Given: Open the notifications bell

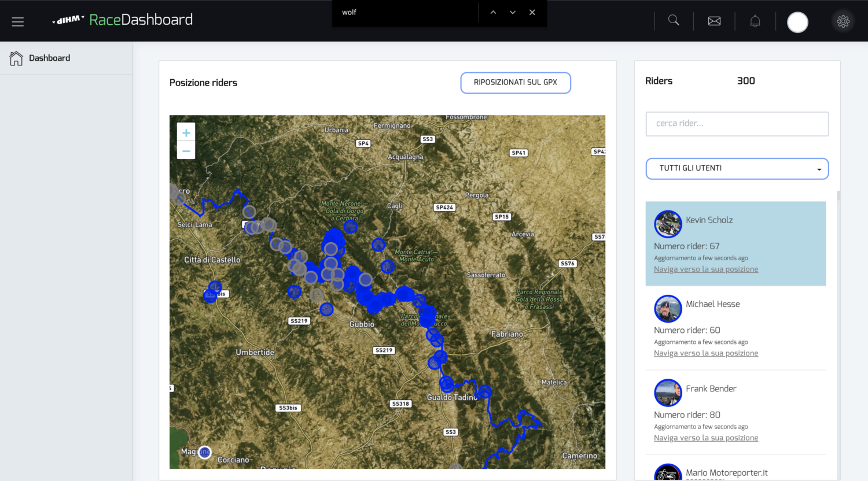Looking at the screenshot, I should tap(755, 21).
